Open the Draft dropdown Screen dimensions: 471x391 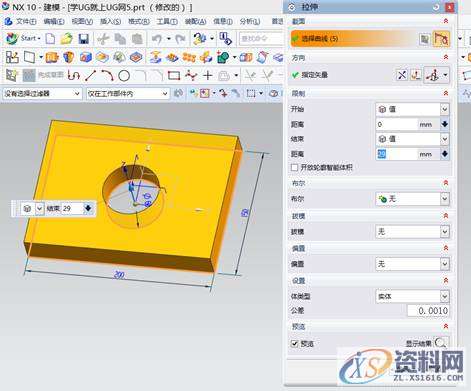[413, 231]
